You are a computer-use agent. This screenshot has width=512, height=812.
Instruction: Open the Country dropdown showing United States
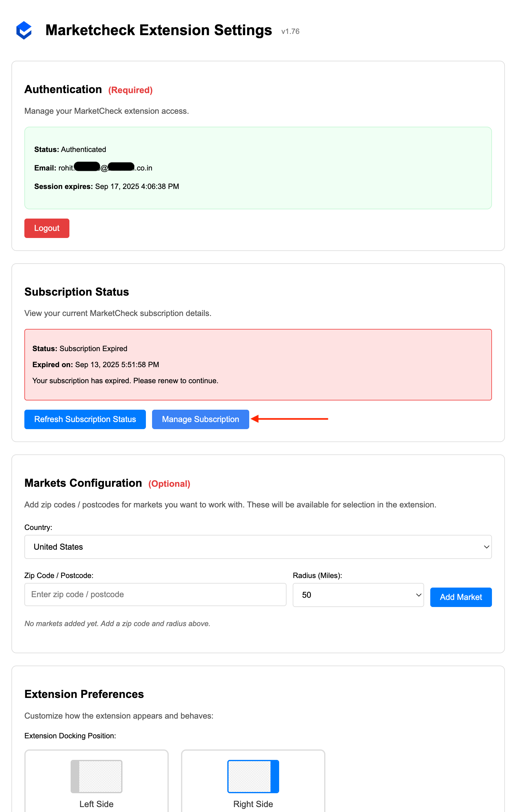coord(258,547)
